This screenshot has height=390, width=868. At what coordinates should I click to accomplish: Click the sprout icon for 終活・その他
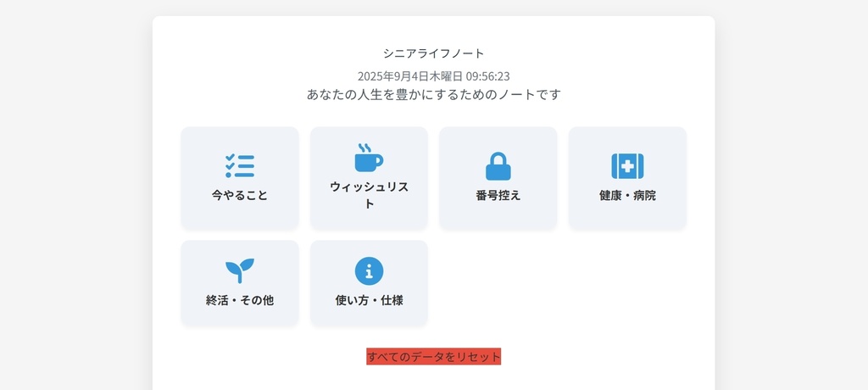tap(240, 271)
